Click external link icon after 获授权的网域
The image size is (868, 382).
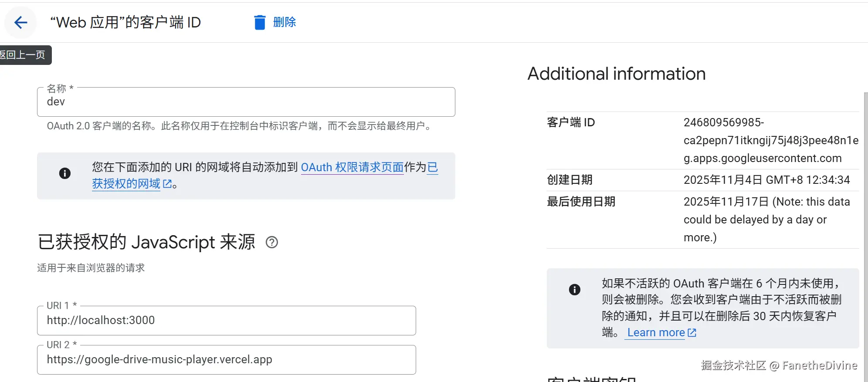(167, 184)
